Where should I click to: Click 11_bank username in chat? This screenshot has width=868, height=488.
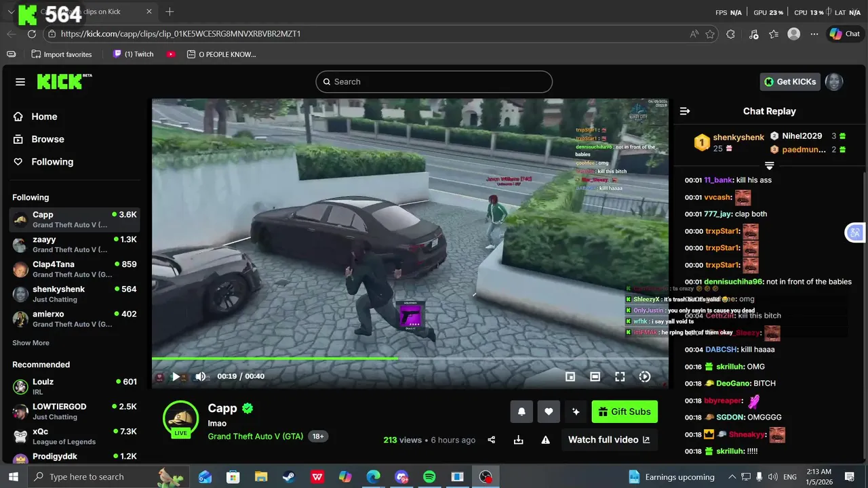tap(718, 180)
